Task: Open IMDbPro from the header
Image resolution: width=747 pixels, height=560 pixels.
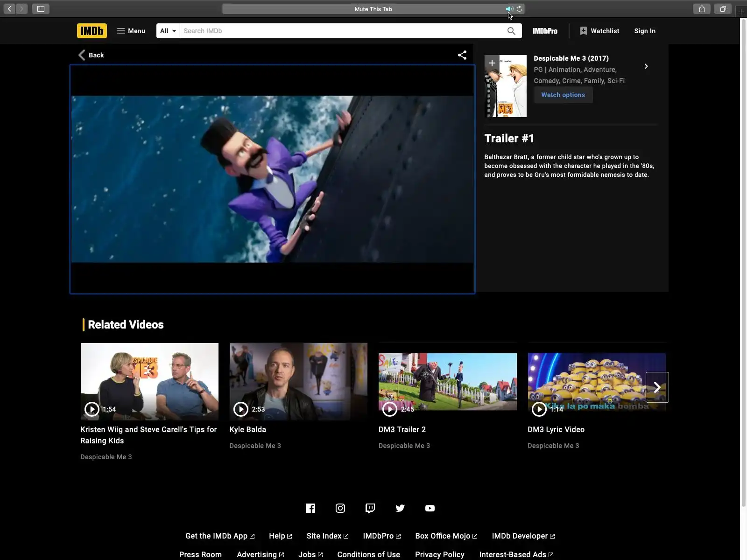Action: click(545, 31)
